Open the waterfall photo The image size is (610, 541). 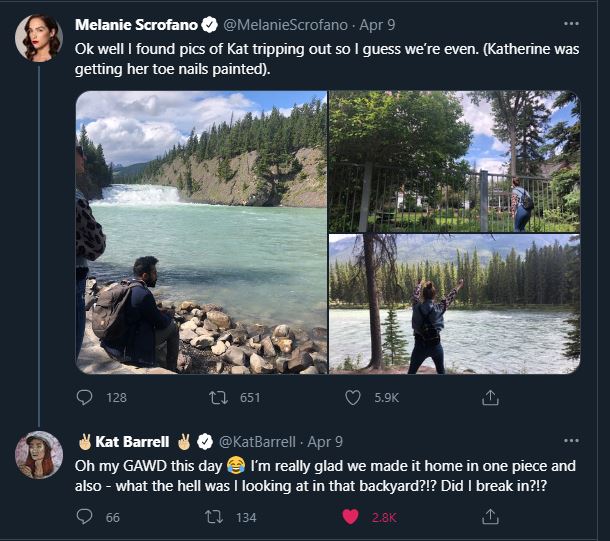201,232
